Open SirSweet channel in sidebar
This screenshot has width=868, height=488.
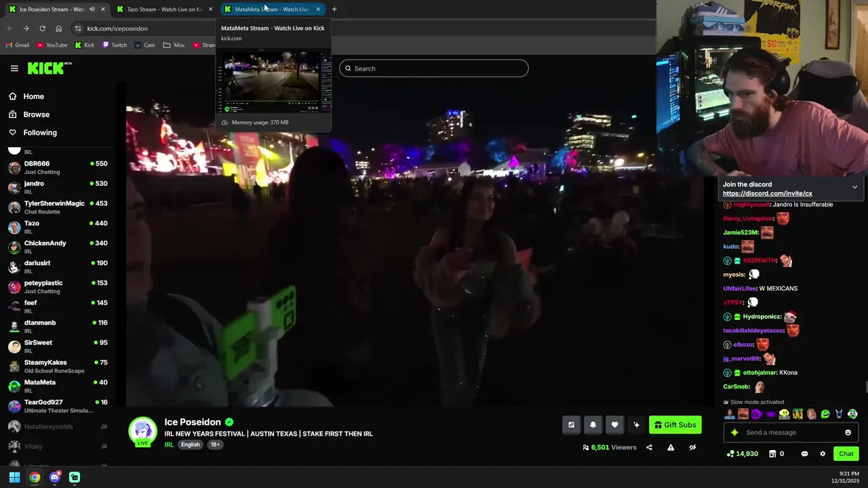tap(58, 346)
